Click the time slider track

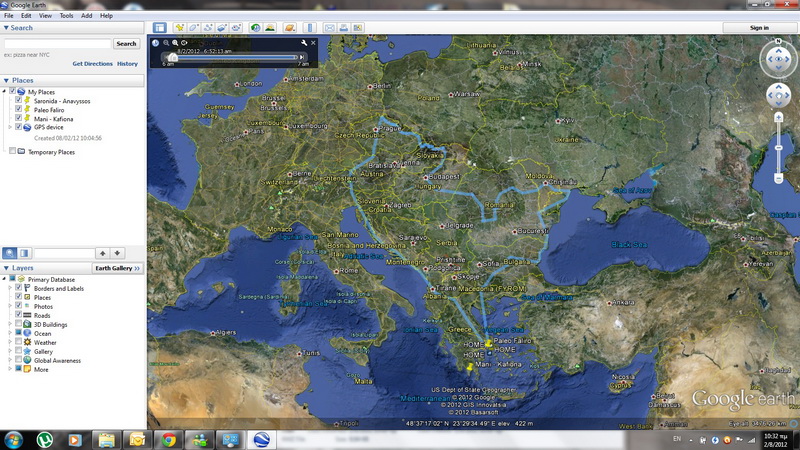point(240,57)
